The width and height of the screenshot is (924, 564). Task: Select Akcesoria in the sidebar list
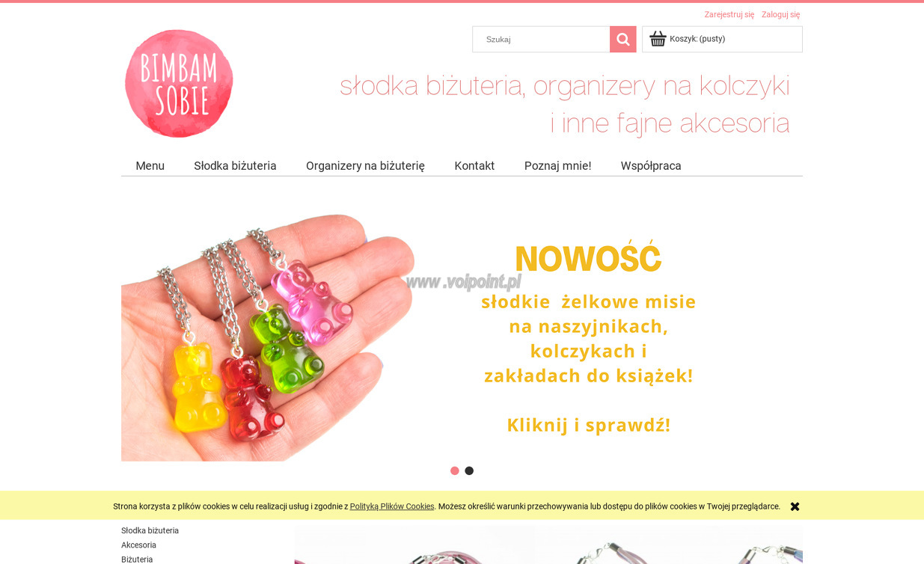138,545
